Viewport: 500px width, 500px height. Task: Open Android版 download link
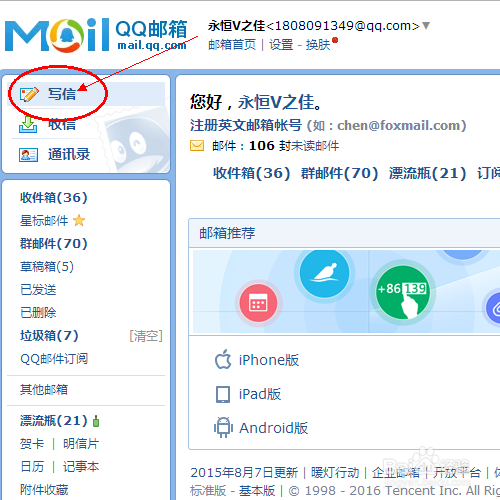point(274,428)
